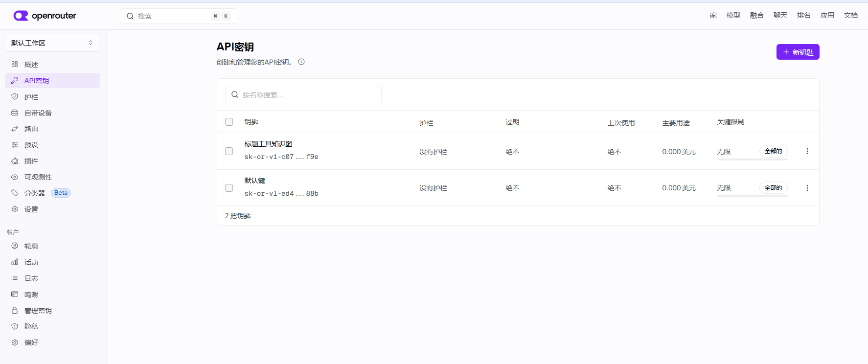
Task: Click 全部的 badge in 默认键 row
Action: click(x=774, y=188)
